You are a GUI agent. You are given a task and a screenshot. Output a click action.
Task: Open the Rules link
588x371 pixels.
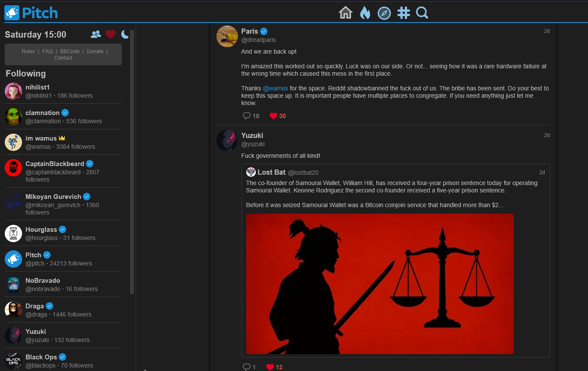(x=28, y=51)
